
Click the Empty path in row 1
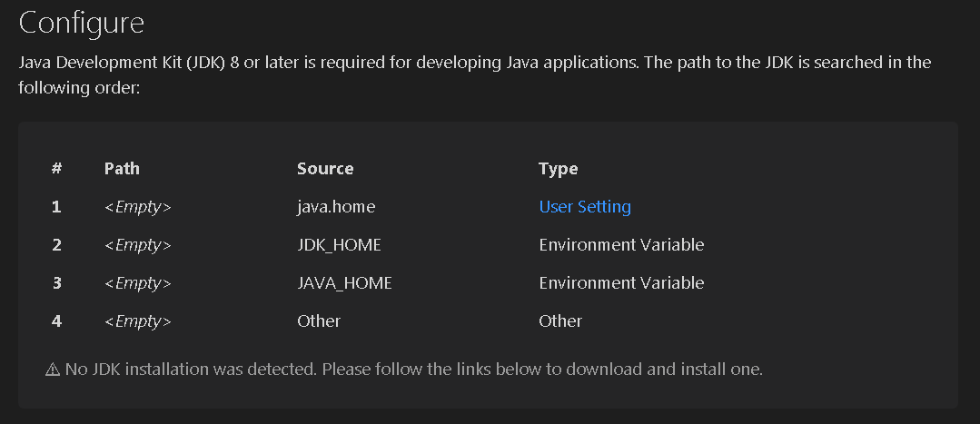(x=137, y=207)
